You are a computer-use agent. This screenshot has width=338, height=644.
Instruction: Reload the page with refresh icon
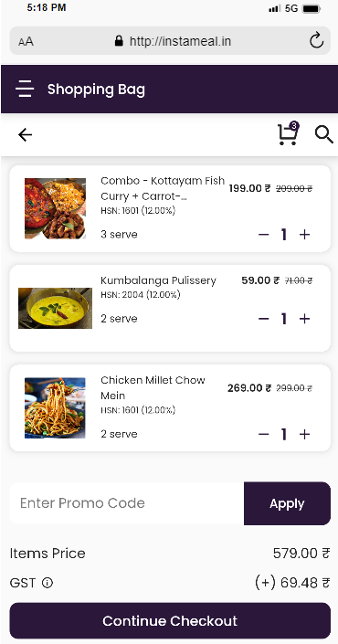click(x=316, y=41)
